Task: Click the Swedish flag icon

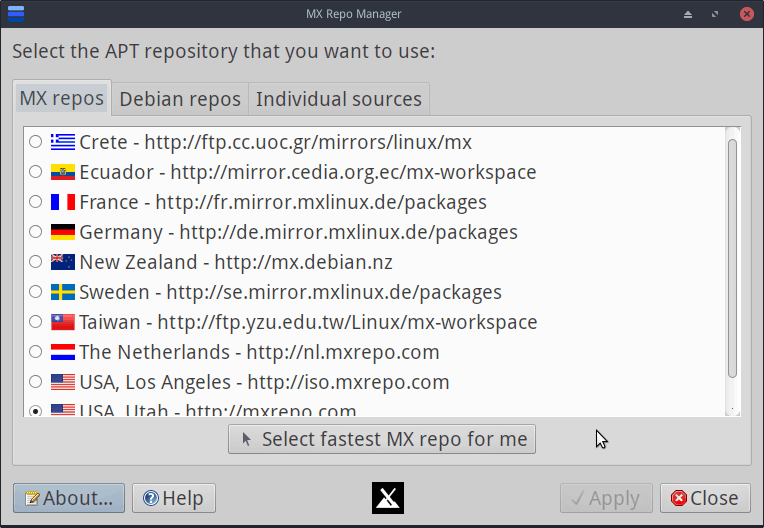Action: coord(63,292)
